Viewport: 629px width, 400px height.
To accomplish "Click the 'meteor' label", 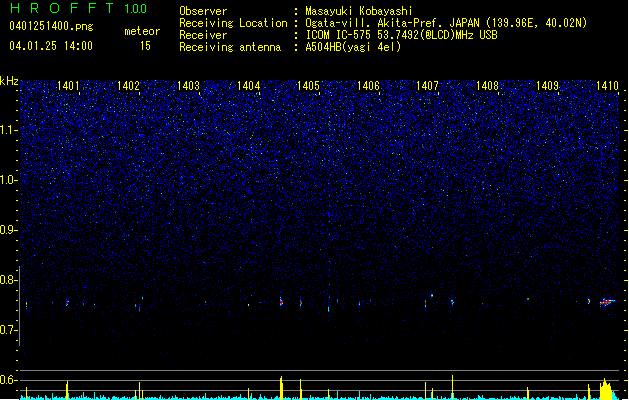I will click(x=142, y=31).
